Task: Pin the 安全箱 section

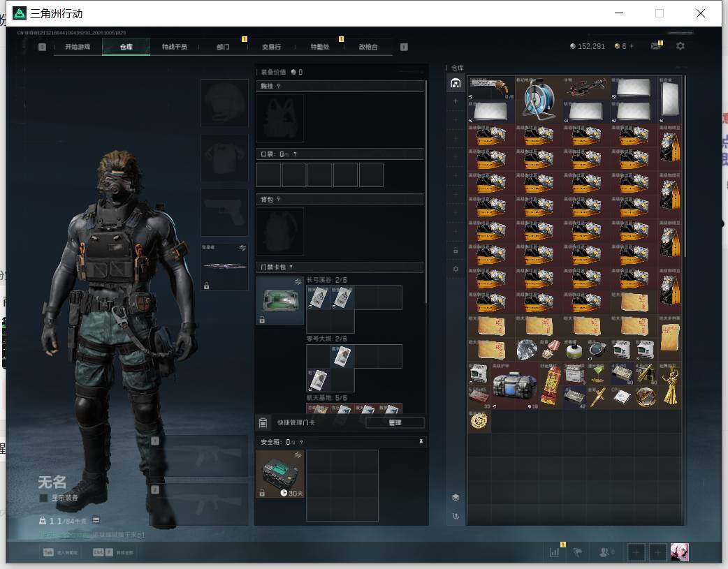Action: [421, 442]
